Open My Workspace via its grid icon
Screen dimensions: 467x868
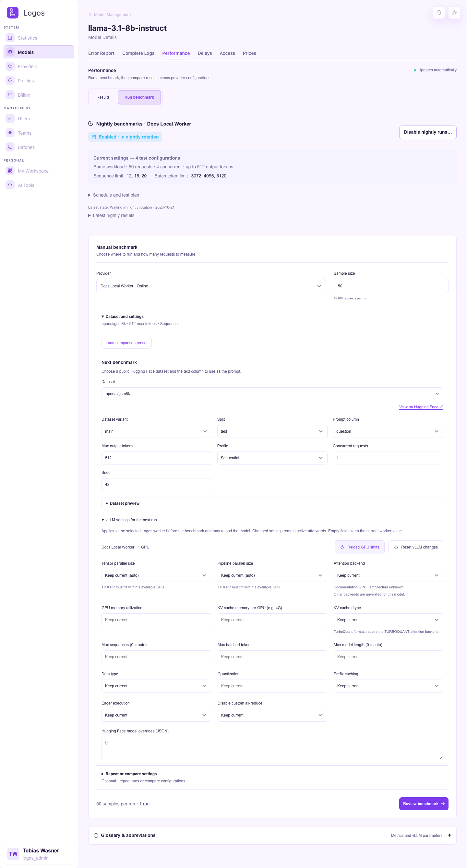click(10, 171)
